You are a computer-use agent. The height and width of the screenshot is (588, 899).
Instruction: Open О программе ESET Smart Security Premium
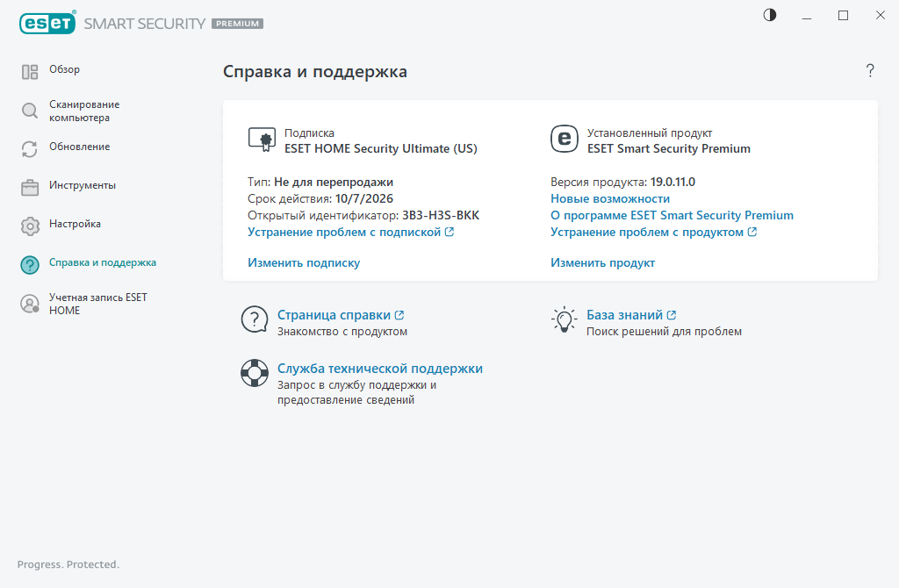pyautogui.click(x=671, y=215)
